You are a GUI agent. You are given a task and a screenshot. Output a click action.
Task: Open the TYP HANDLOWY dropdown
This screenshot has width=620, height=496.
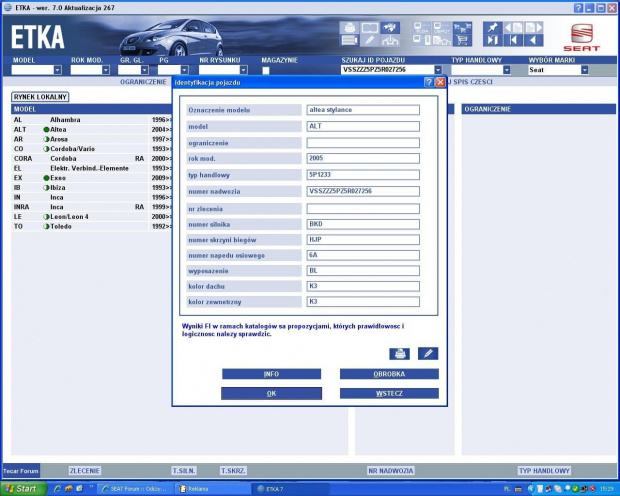tap(507, 70)
